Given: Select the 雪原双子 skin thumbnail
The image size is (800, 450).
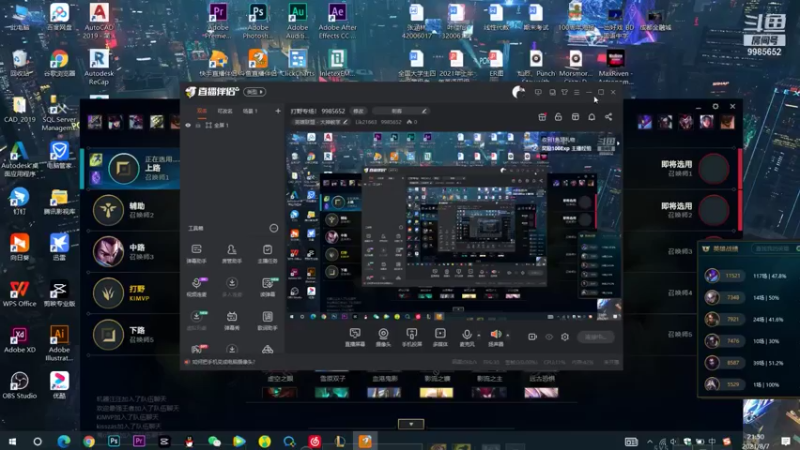Looking at the screenshot, I should click(332, 393).
